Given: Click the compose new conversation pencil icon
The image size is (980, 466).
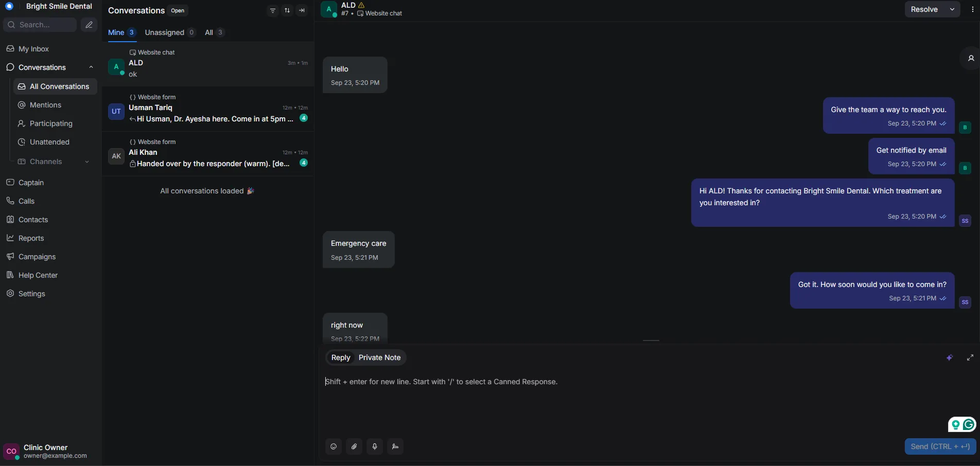Looking at the screenshot, I should click(89, 25).
